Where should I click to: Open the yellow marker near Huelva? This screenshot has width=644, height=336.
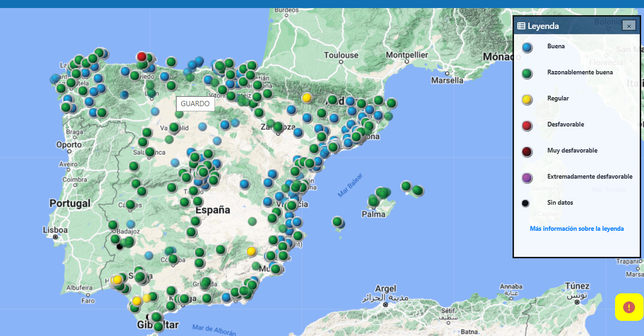pos(117,280)
